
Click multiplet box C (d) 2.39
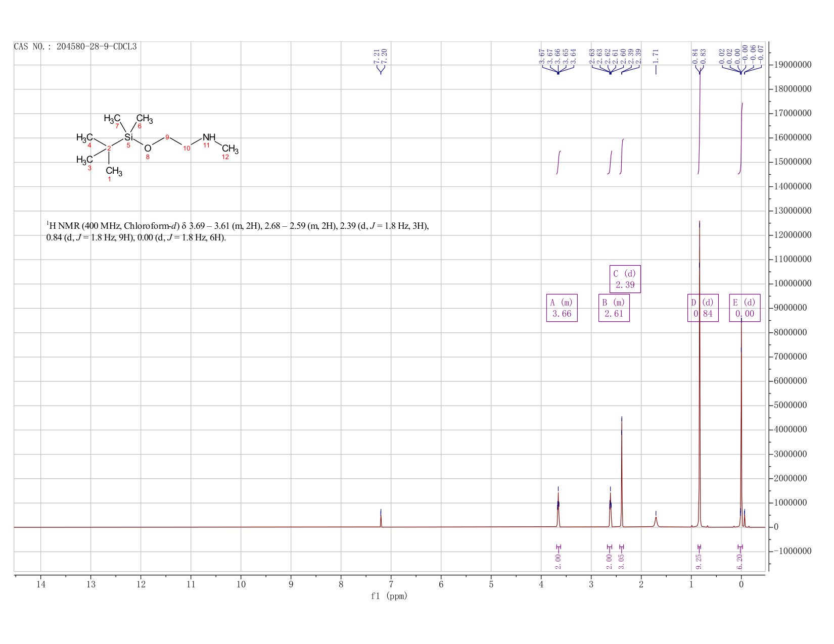(625, 279)
